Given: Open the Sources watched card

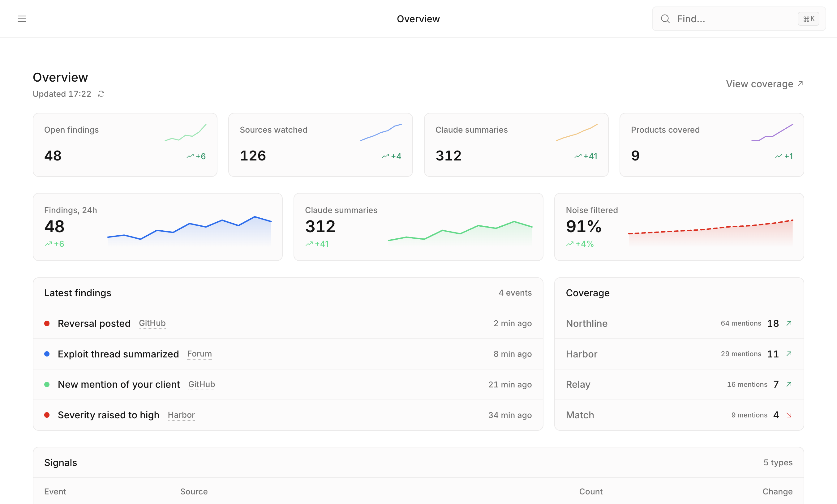Looking at the screenshot, I should 320,145.
